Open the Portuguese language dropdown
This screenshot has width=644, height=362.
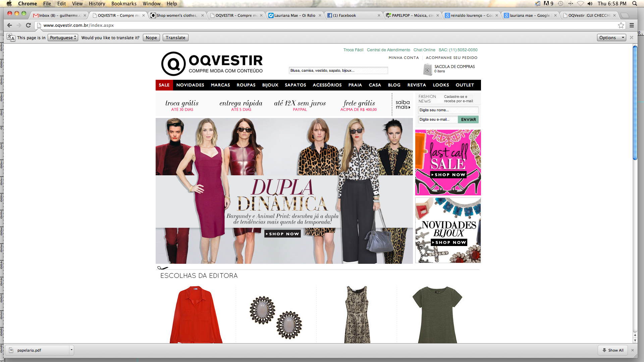coord(63,38)
